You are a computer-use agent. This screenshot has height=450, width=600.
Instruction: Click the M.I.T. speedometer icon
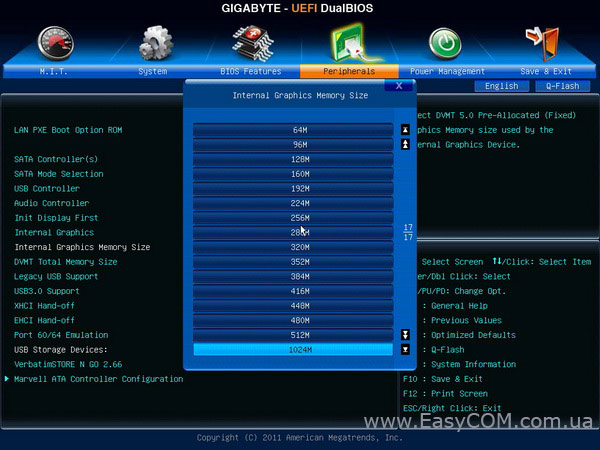pos(55,44)
